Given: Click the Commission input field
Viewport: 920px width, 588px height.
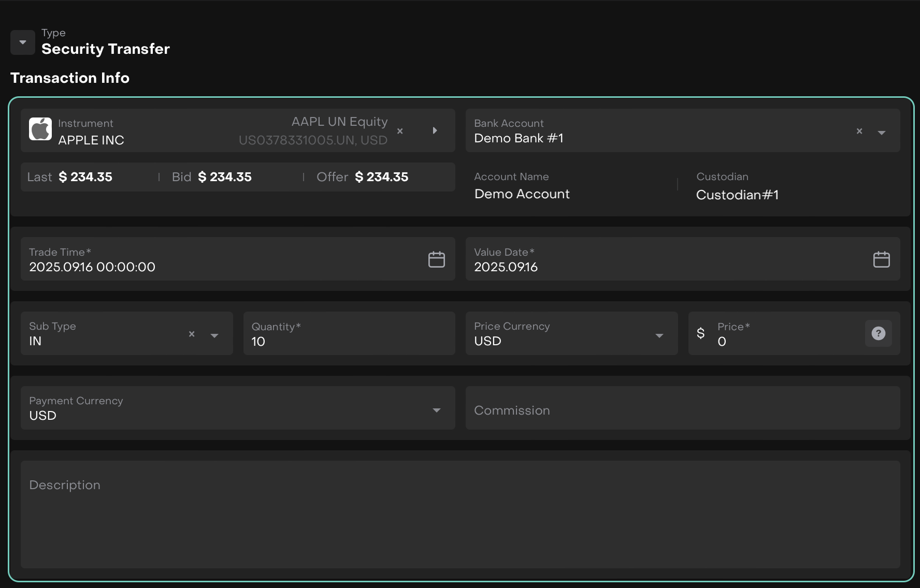Looking at the screenshot, I should (682, 410).
